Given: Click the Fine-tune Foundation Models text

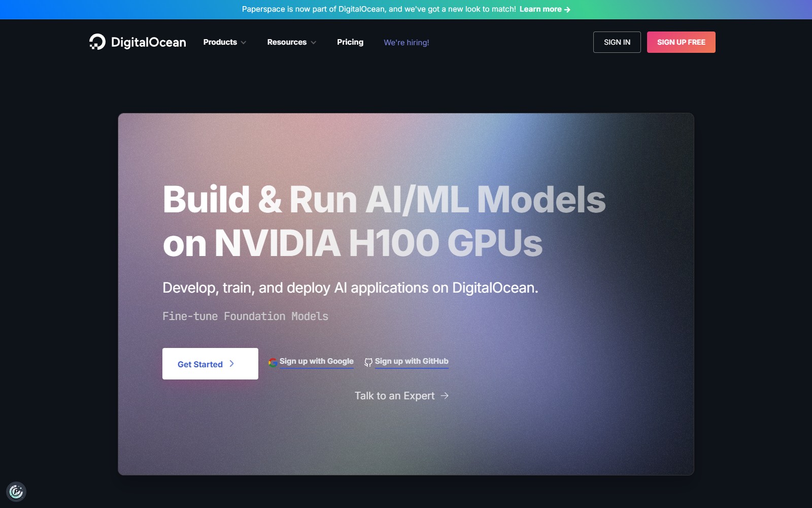Looking at the screenshot, I should [x=245, y=316].
